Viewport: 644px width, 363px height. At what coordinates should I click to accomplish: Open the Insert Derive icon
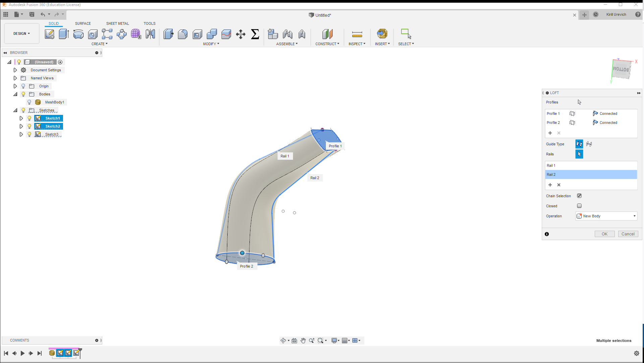382,34
